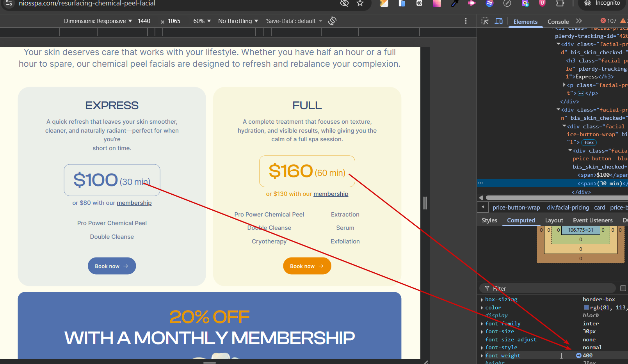Click the red error count 107
628x364 pixels.
click(x=608, y=21)
